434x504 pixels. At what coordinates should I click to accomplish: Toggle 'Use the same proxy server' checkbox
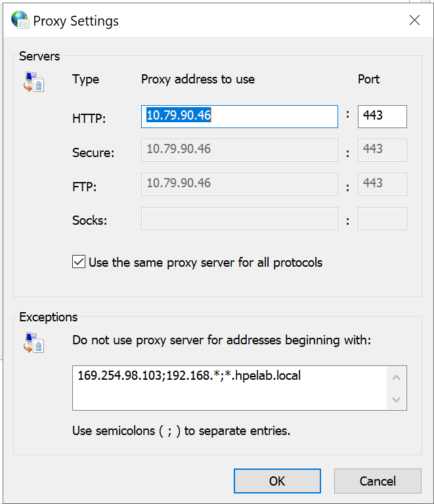point(79,262)
